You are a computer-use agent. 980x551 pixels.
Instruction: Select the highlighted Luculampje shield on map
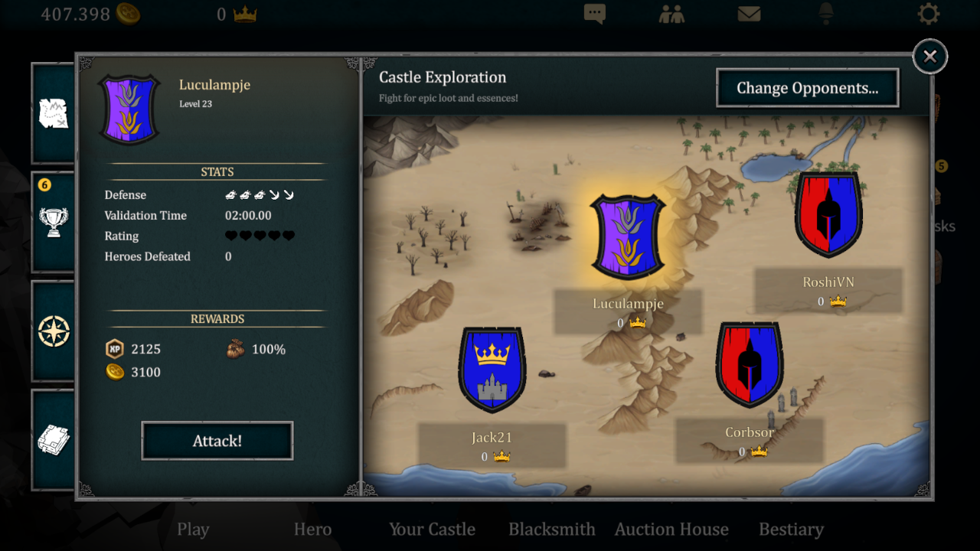point(628,236)
